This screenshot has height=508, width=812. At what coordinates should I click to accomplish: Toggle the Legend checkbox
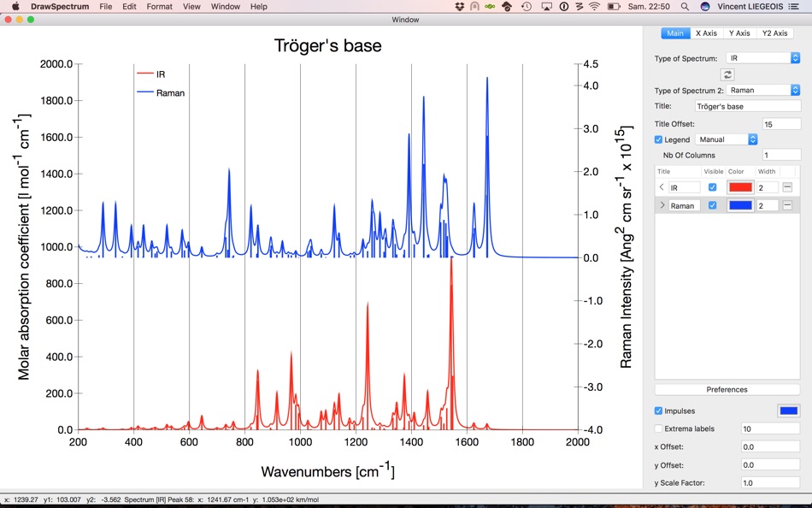(x=658, y=139)
